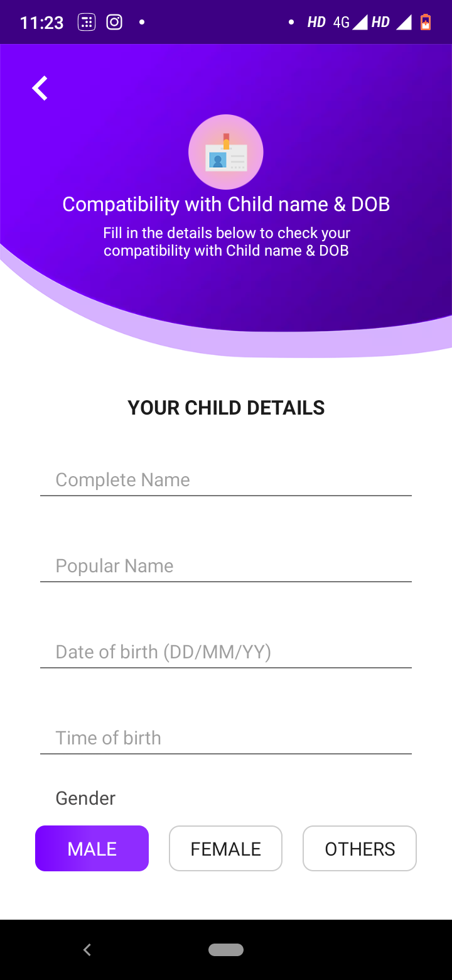This screenshot has width=452, height=980.
Task: Open the Date of birth field
Action: 226,652
